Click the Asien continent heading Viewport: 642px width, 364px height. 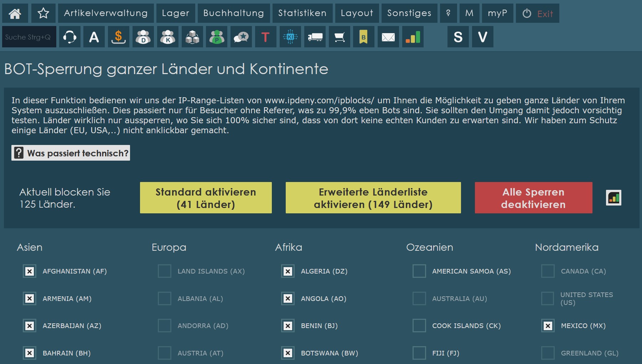pos(30,247)
